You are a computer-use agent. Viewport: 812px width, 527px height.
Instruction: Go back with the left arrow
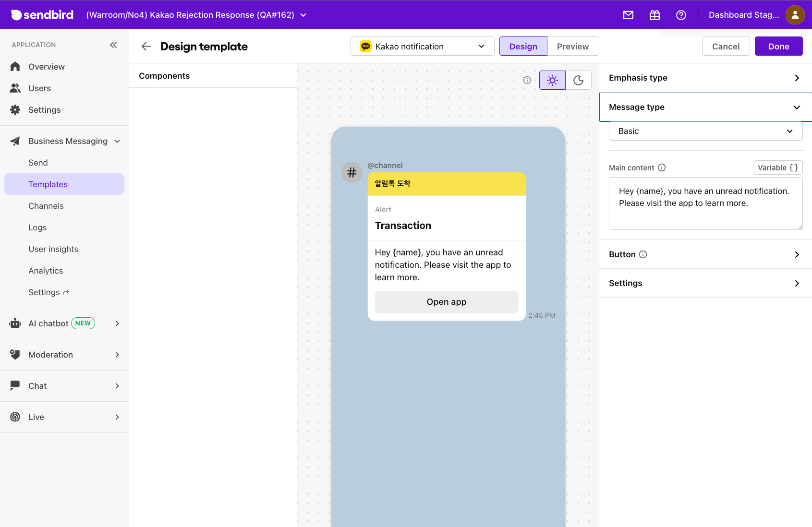click(146, 46)
